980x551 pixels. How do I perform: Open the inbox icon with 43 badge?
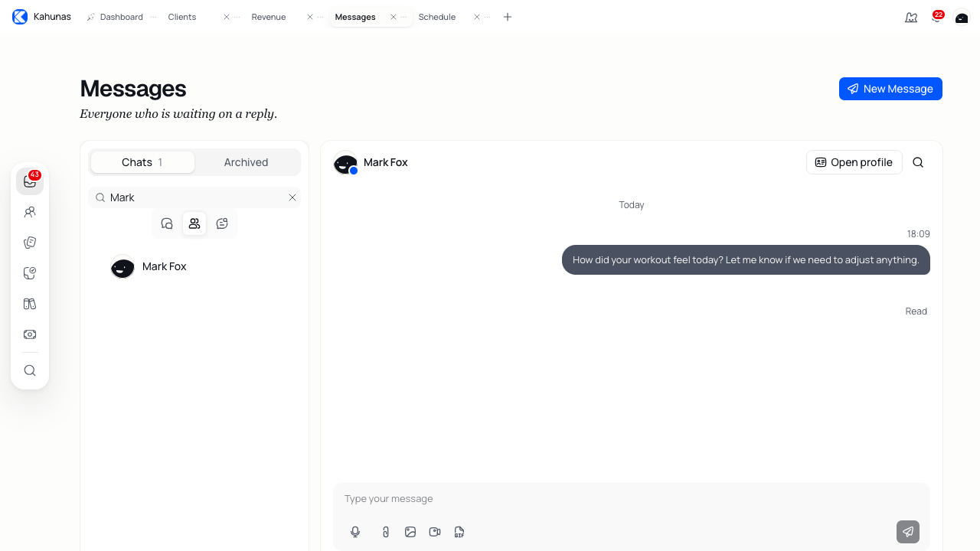point(30,181)
